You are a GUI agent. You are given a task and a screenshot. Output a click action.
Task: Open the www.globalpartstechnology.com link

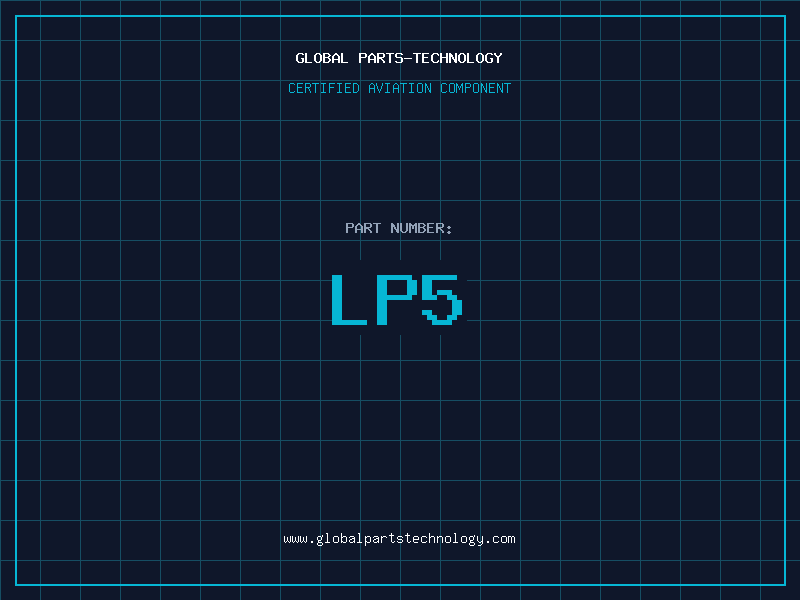(x=399, y=539)
